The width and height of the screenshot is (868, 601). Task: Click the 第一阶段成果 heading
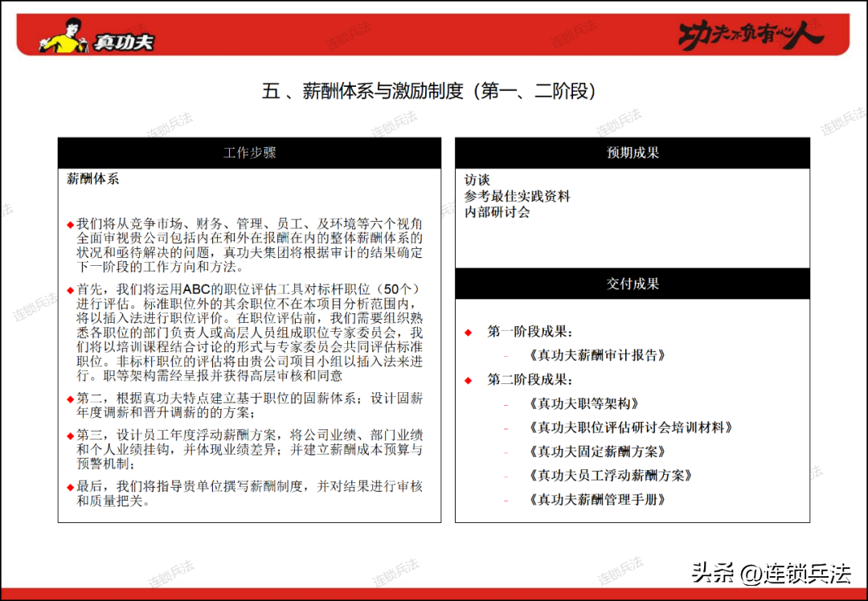(530, 332)
